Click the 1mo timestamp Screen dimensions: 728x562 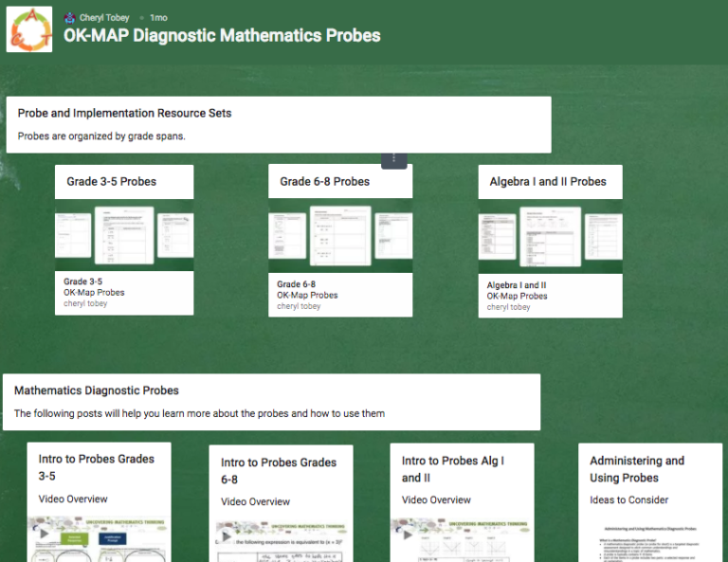(x=158, y=18)
